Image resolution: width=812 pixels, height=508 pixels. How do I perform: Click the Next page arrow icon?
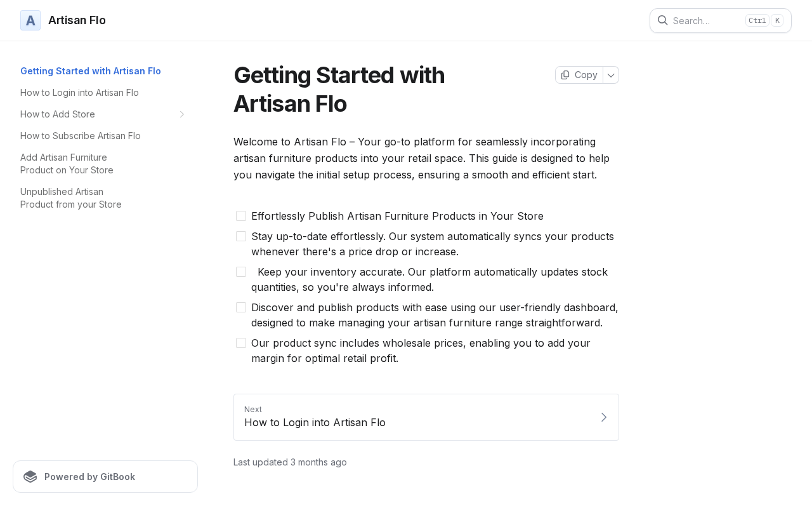tap(604, 417)
